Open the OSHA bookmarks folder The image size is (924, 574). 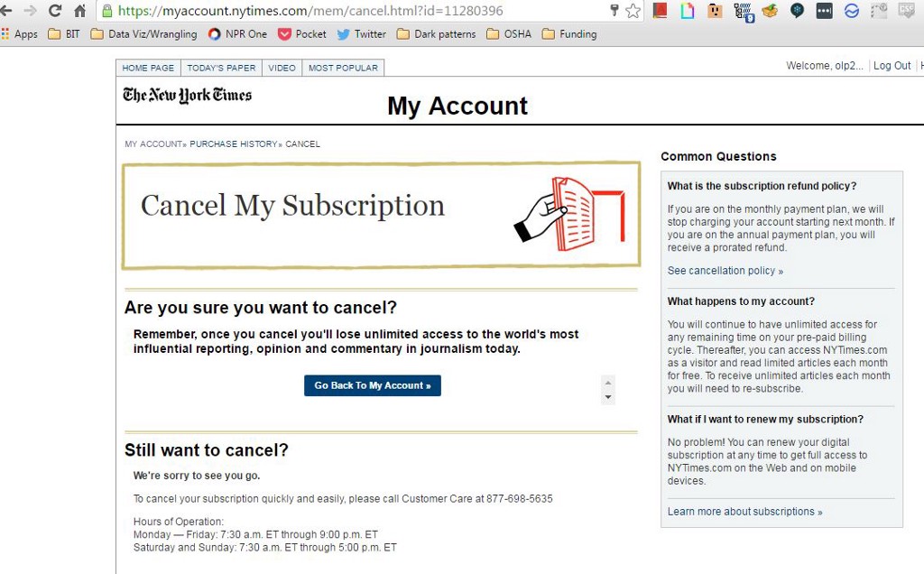[x=509, y=34]
